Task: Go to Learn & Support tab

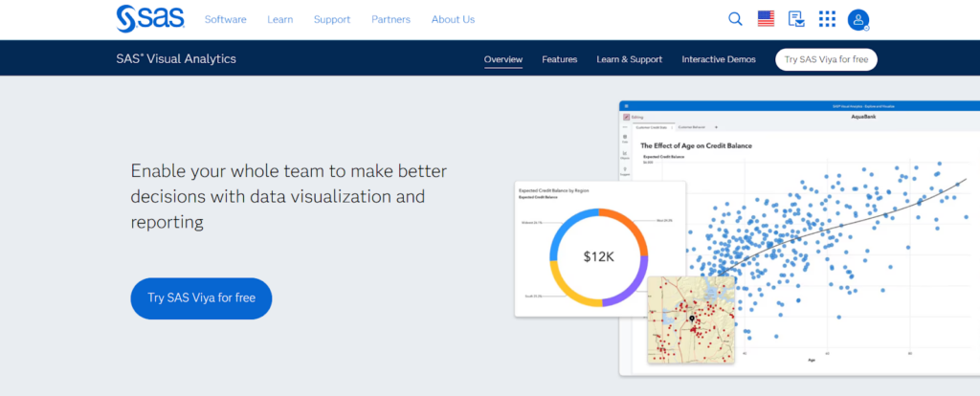Action: [x=630, y=59]
